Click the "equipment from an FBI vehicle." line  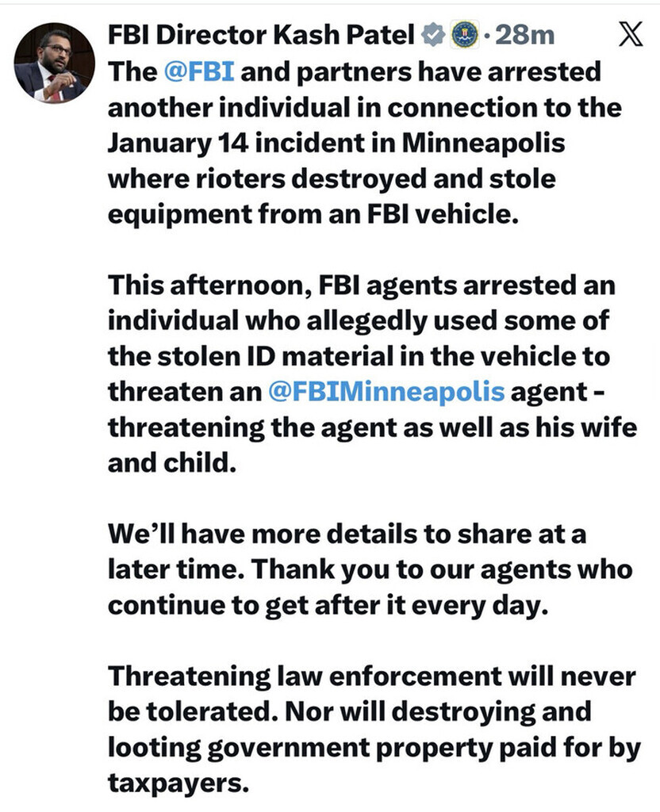[x=312, y=214]
